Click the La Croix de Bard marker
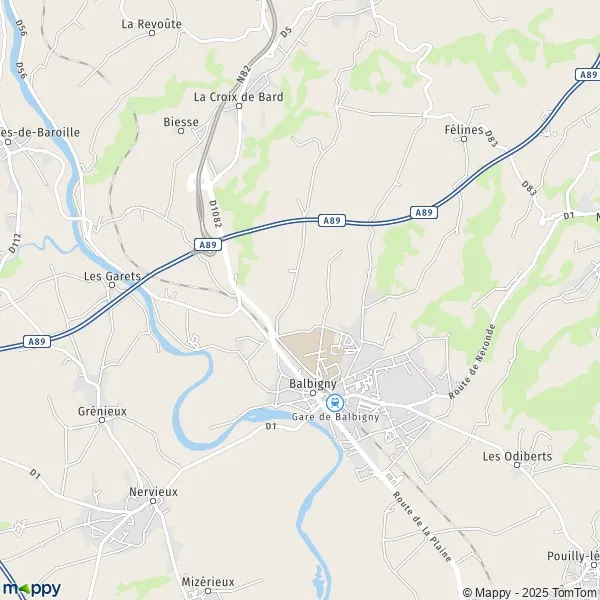The height and width of the screenshot is (600, 600). coord(239,106)
